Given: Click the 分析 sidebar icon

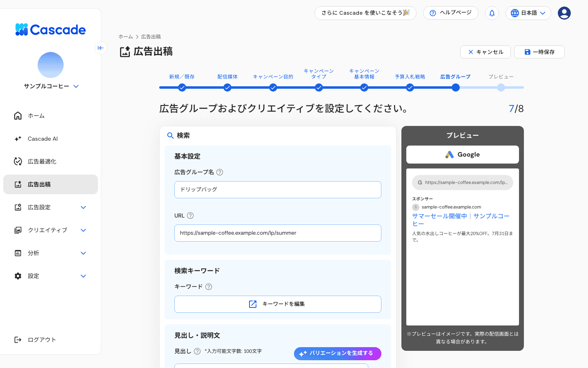Looking at the screenshot, I should (x=18, y=253).
